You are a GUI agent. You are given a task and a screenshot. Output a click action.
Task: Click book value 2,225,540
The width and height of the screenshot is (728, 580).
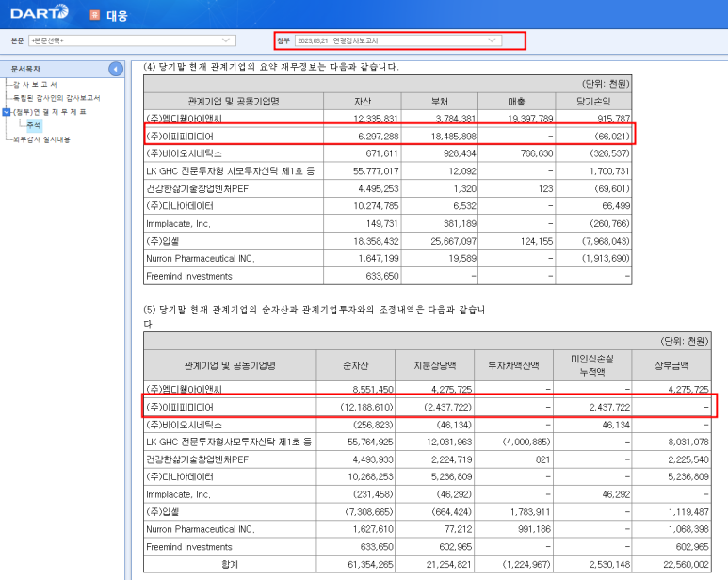tap(688, 459)
